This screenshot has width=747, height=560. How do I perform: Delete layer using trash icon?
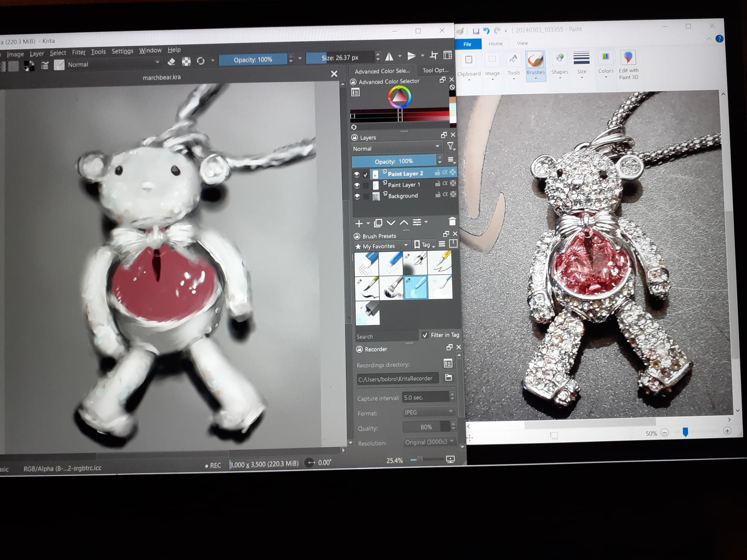click(x=452, y=222)
